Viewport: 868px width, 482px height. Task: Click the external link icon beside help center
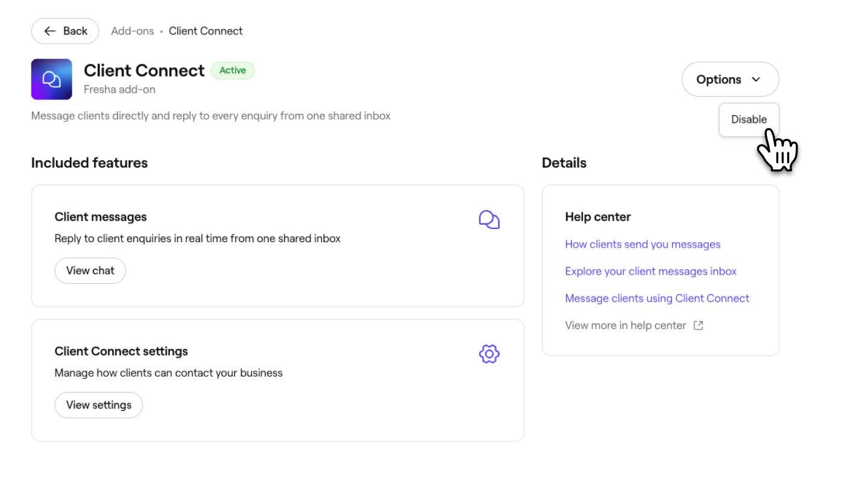coord(698,325)
